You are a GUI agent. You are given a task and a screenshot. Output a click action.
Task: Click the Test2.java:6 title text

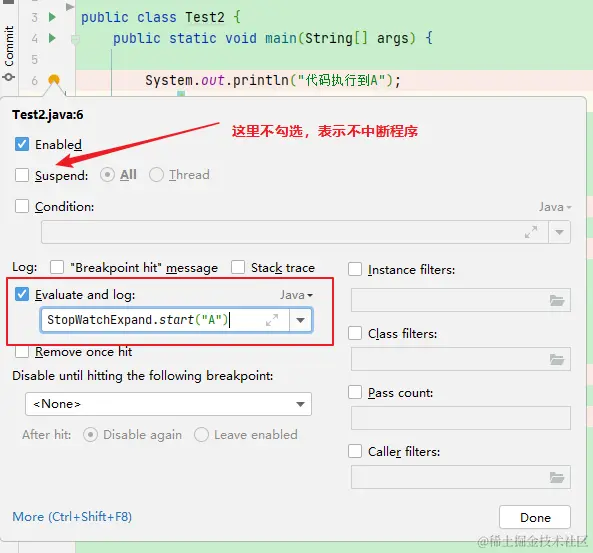[48, 114]
